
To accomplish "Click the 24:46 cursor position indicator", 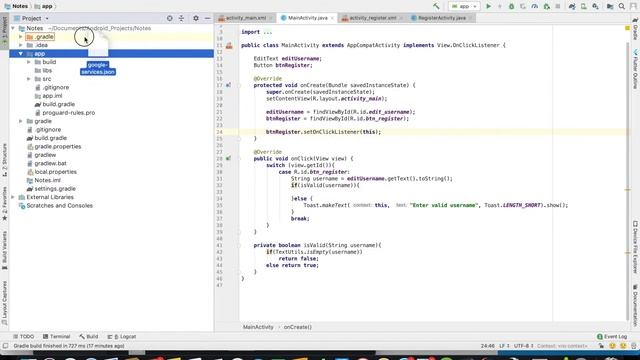I will click(488, 346).
